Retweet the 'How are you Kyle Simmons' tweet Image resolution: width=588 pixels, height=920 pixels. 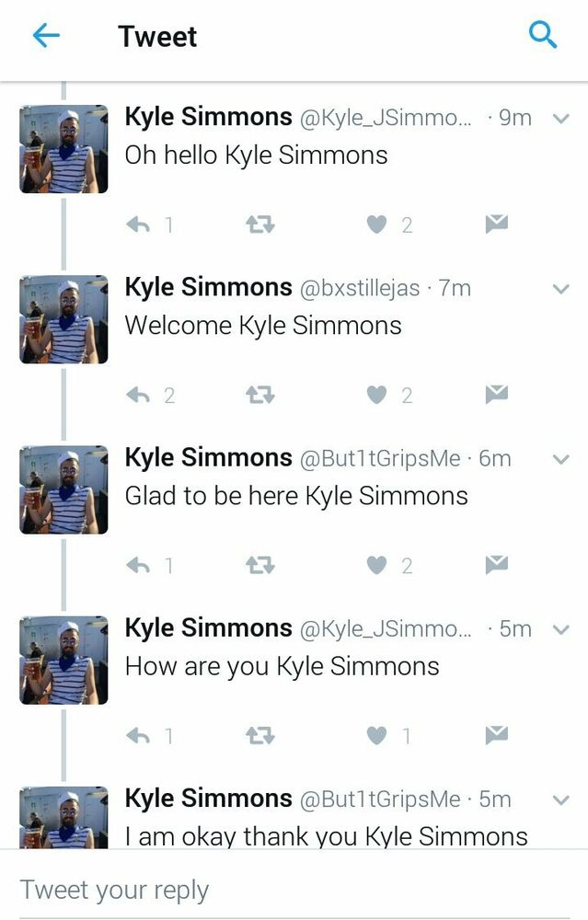260,735
